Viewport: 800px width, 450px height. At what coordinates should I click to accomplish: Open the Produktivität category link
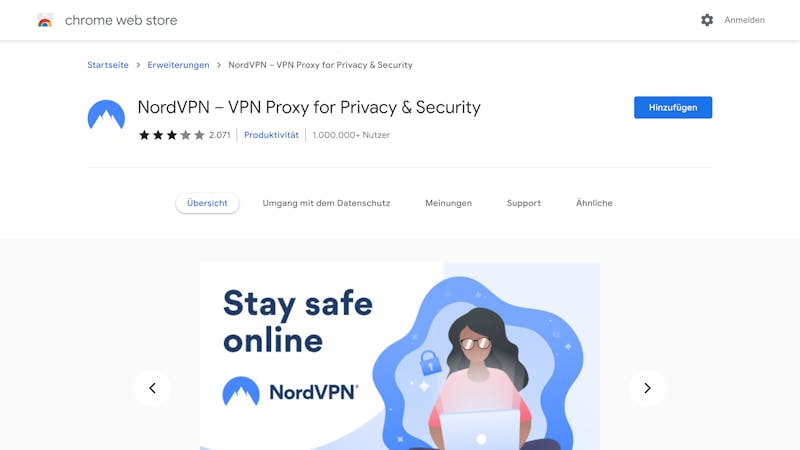coord(271,135)
